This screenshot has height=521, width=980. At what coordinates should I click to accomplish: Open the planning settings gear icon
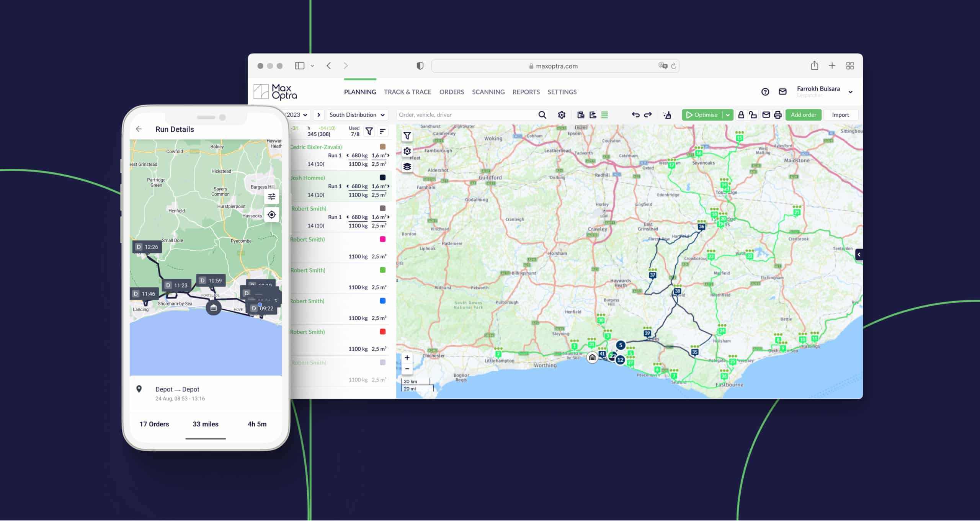click(x=562, y=114)
